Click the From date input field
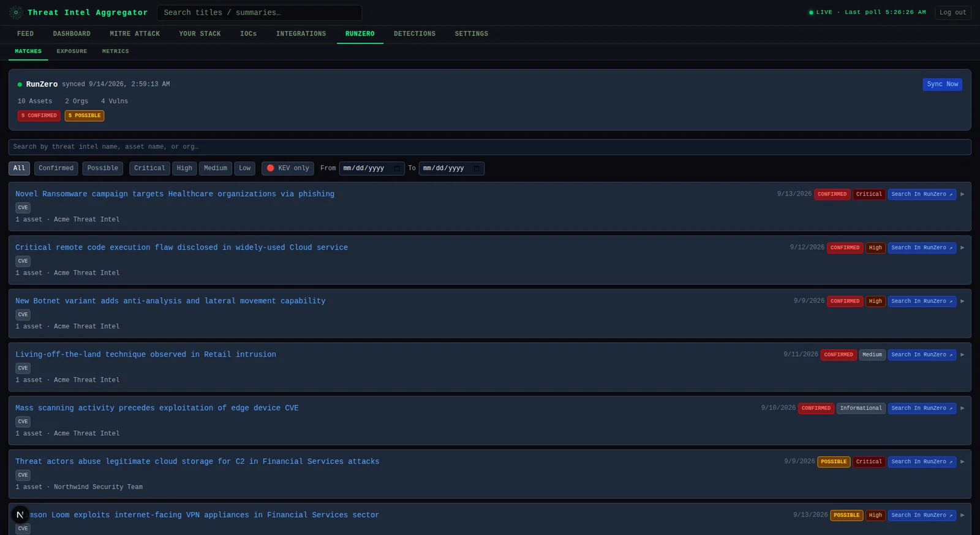The height and width of the screenshot is (535, 980). [372, 169]
